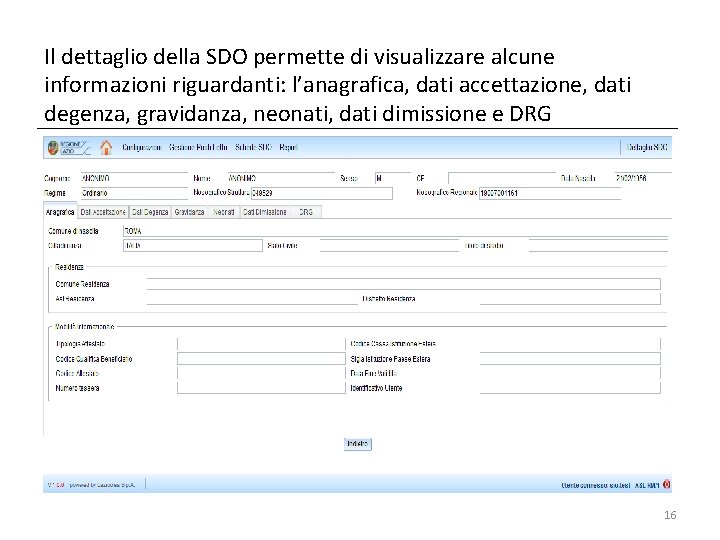Screen dimensions: 720x540
Task: Click the Comune di nascita field ROMA
Action: click(x=395, y=231)
